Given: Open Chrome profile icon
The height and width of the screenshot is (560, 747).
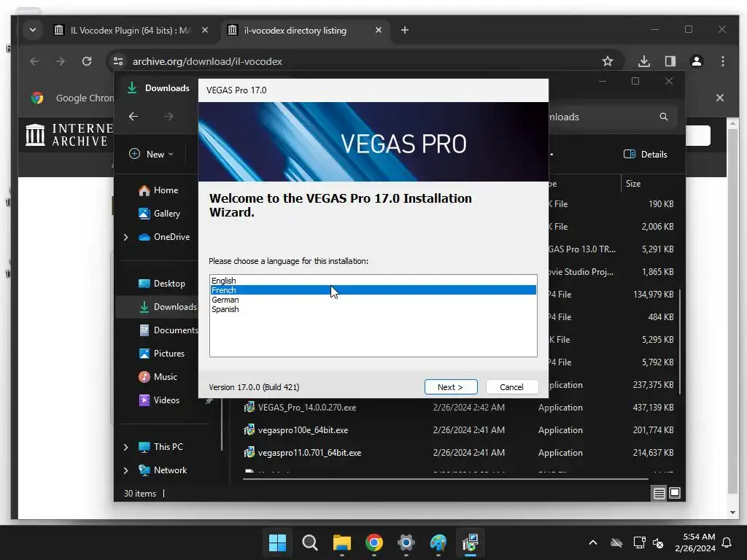Looking at the screenshot, I should 697,61.
